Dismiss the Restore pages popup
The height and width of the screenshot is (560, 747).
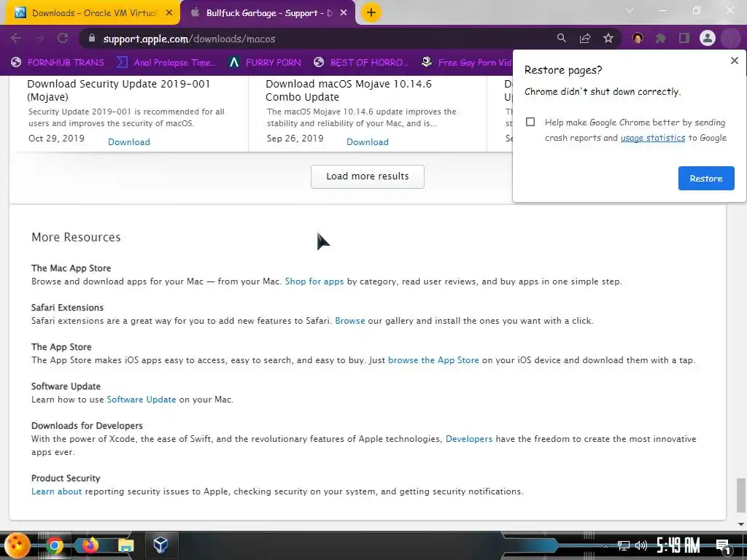click(734, 61)
